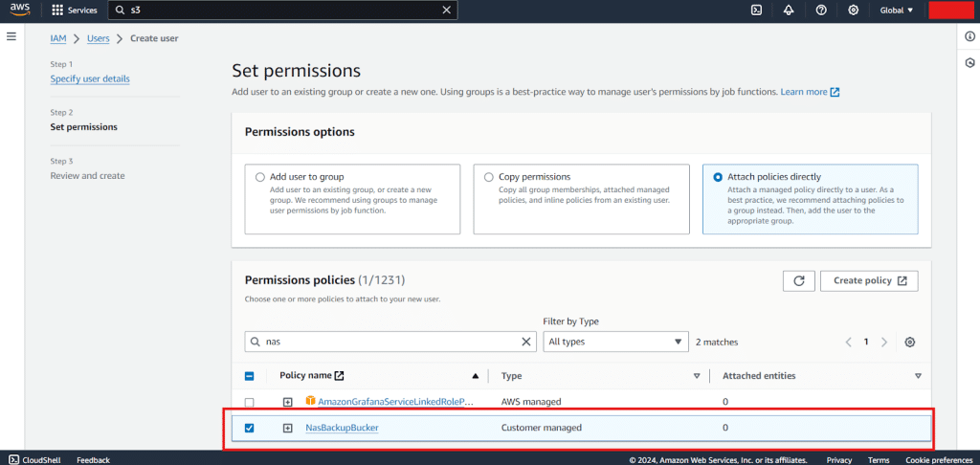Image resolution: width=980 pixels, height=465 pixels.
Task: Select Add user to group option
Action: tap(260, 177)
